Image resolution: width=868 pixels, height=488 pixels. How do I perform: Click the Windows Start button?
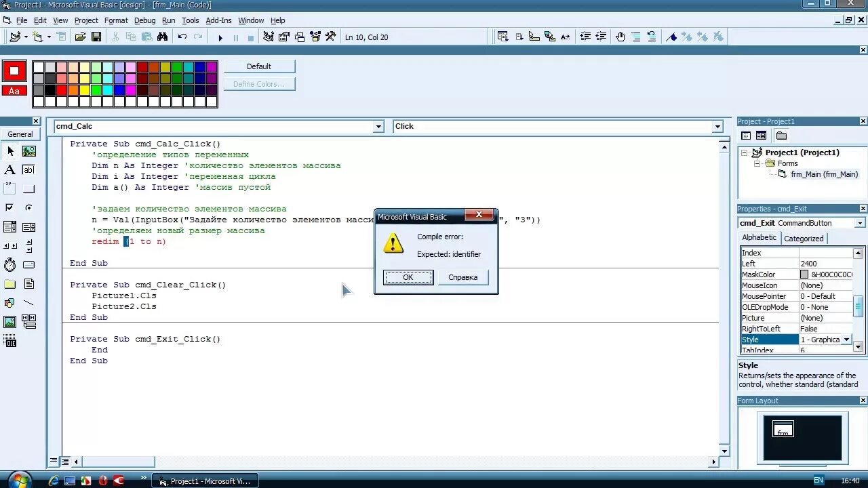[x=19, y=480]
